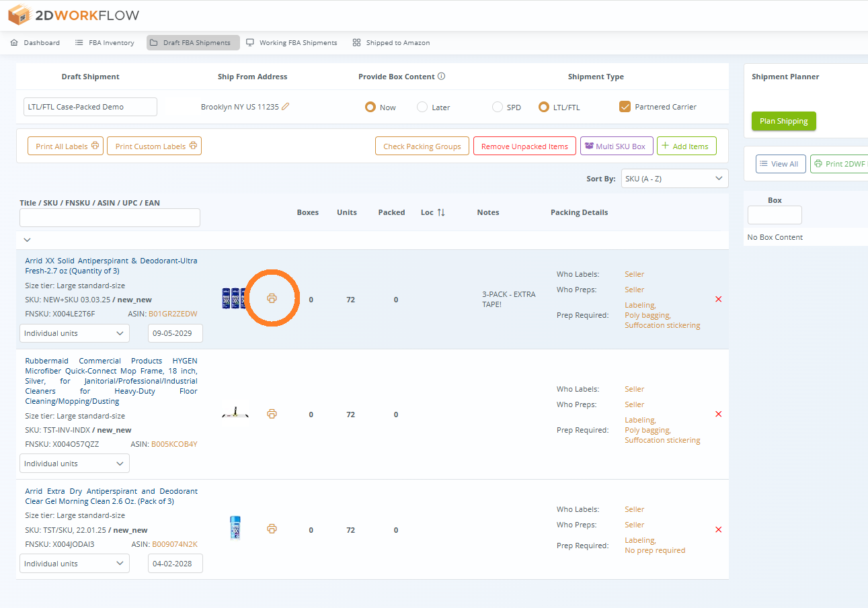
Task: Click print icon for Rubbermaid Mop Frame row
Action: tap(272, 414)
